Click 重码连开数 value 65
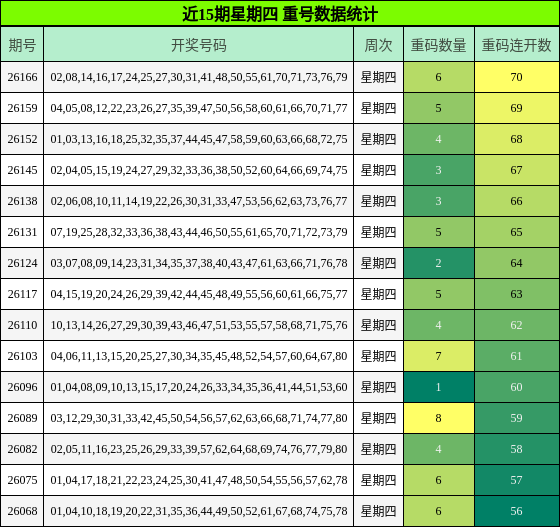The image size is (560, 527). point(516,232)
